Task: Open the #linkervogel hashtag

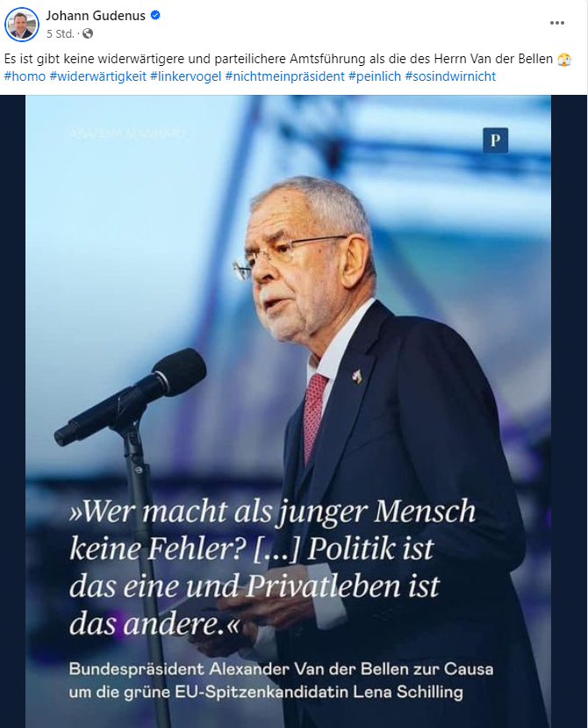Action: (186, 76)
